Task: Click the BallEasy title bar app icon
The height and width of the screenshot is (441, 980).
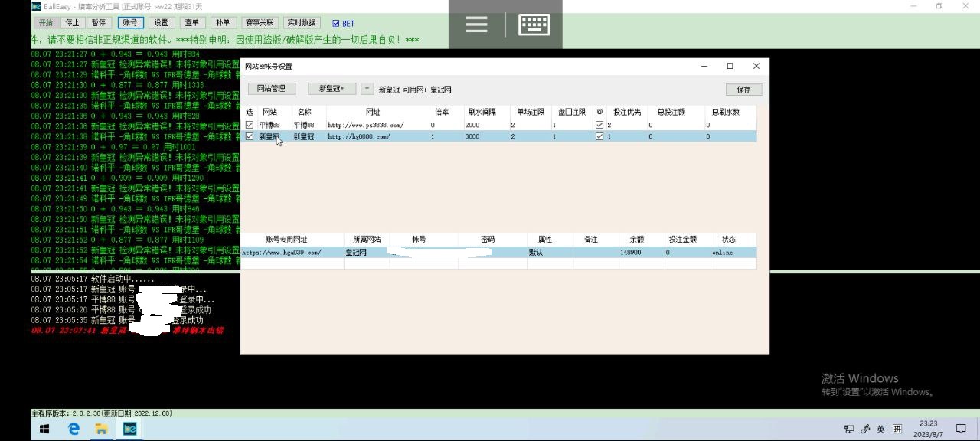Action: click(36, 6)
